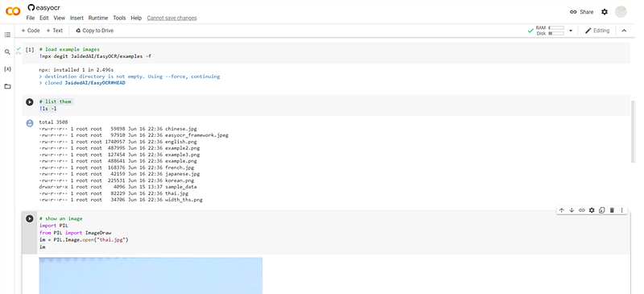Screen dimensions: 644x294
Task: Collapse the header with chevron up
Action: pyautogui.click(x=624, y=31)
